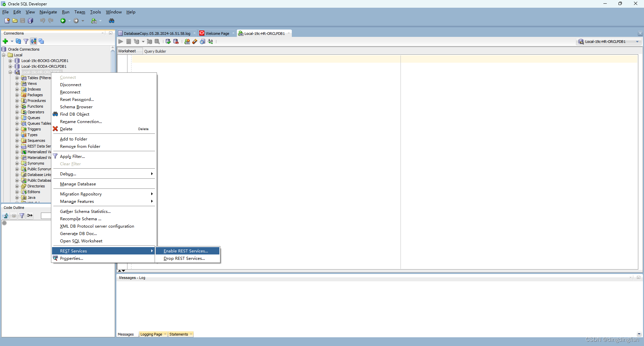The image size is (644, 346).
Task: Open the New Connection dropdown arrow
Action: pyautogui.click(x=12, y=41)
